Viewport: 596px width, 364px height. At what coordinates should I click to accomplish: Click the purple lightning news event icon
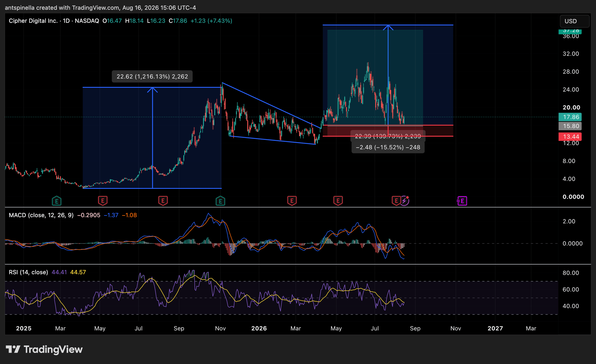pos(405,201)
